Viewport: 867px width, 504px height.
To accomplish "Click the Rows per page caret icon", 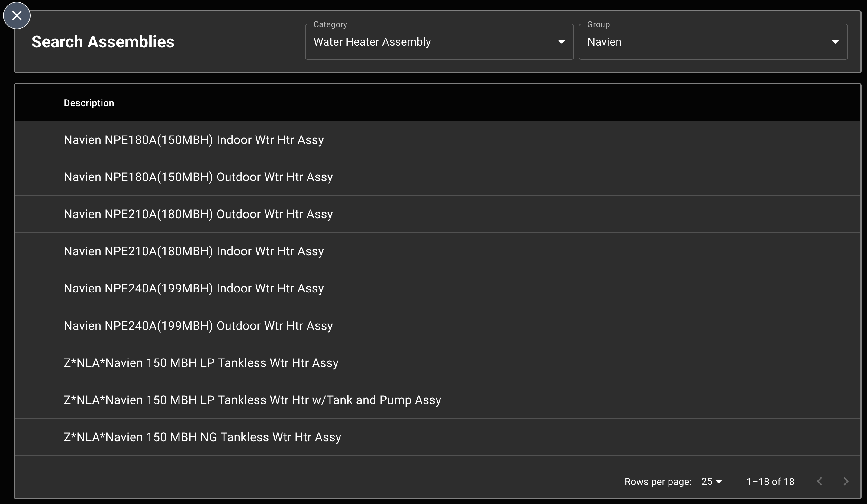I will coord(719,481).
